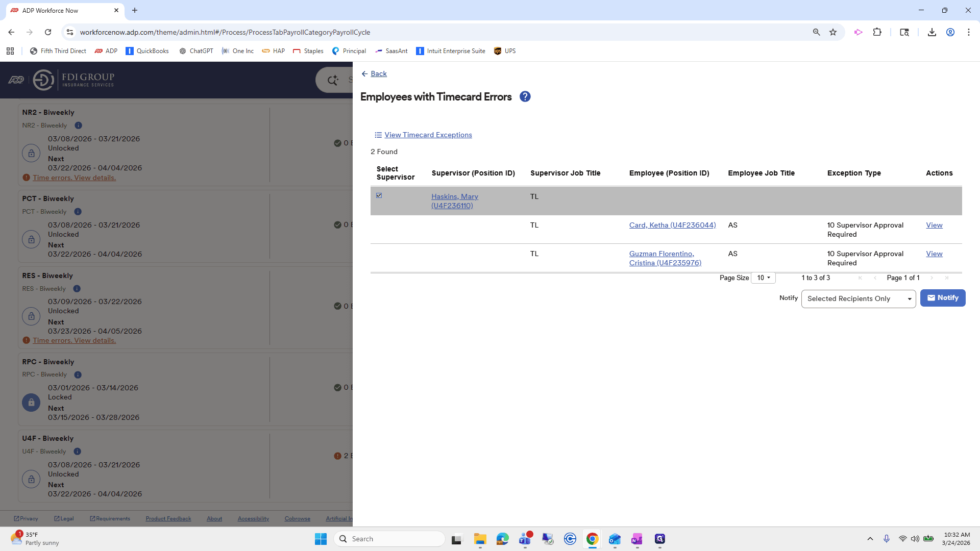This screenshot has height=551, width=980.
Task: Open the Chrome extensions puzzle icon
Action: [877, 32]
